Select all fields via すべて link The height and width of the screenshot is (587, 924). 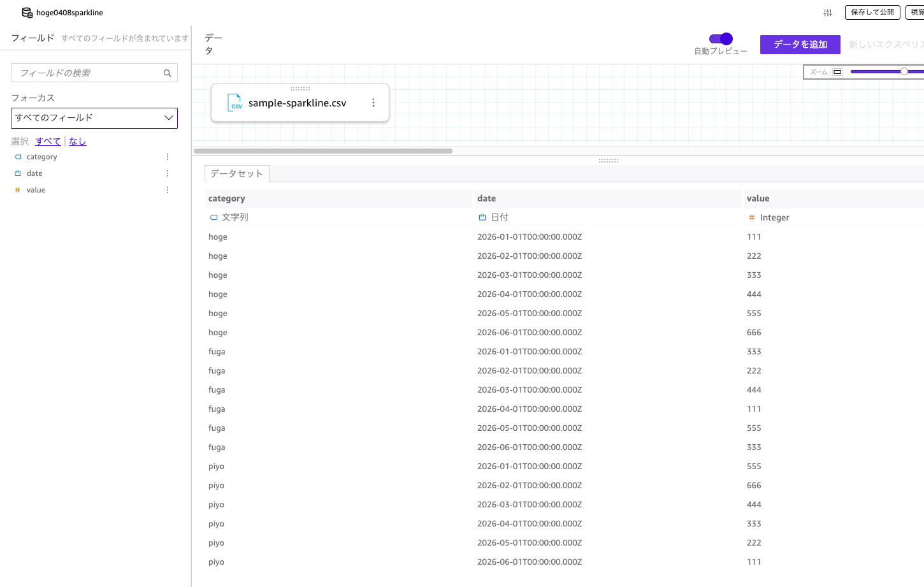48,141
